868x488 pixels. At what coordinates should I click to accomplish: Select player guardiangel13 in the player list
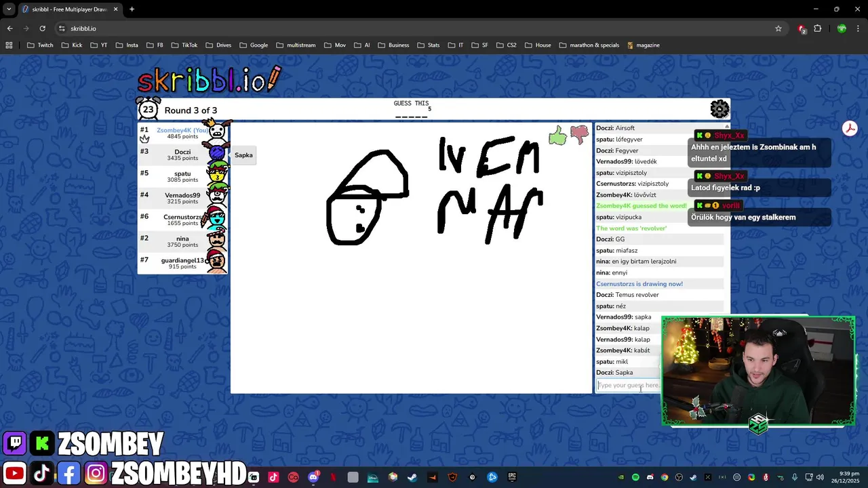[182, 263]
